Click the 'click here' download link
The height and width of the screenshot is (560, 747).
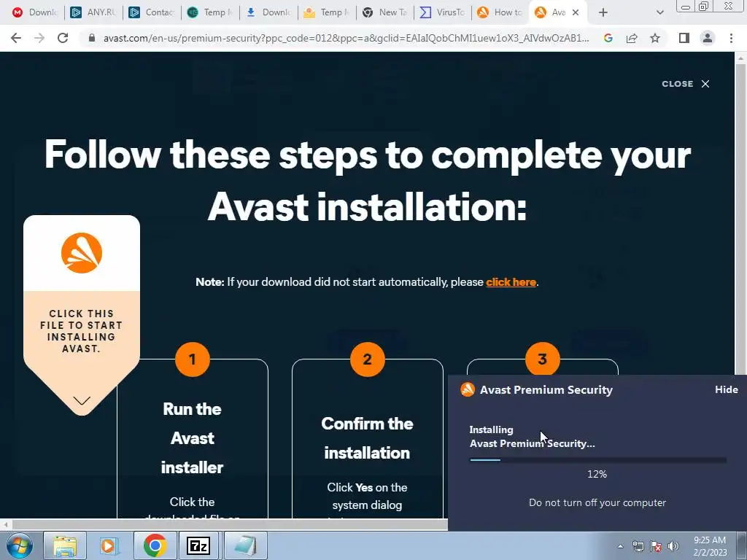[511, 282]
